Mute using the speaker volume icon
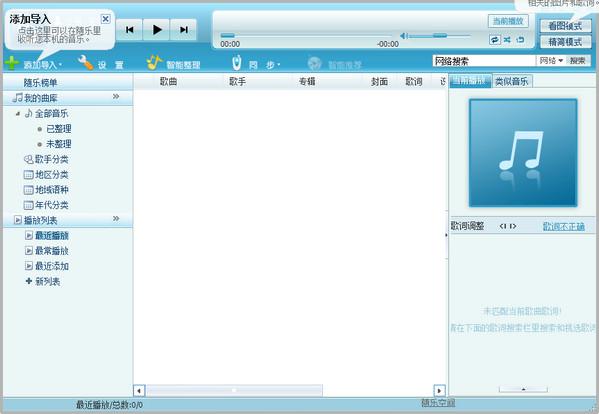599x414 pixels. point(404,36)
